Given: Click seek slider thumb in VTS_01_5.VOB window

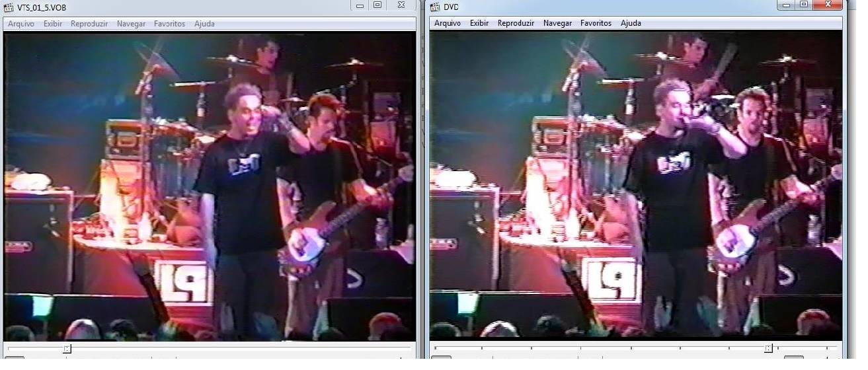Looking at the screenshot, I should (x=67, y=348).
